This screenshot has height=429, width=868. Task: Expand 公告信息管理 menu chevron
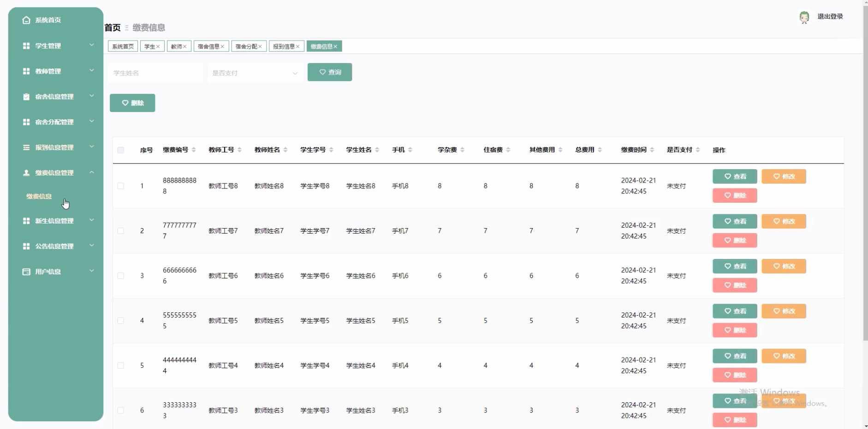point(92,246)
